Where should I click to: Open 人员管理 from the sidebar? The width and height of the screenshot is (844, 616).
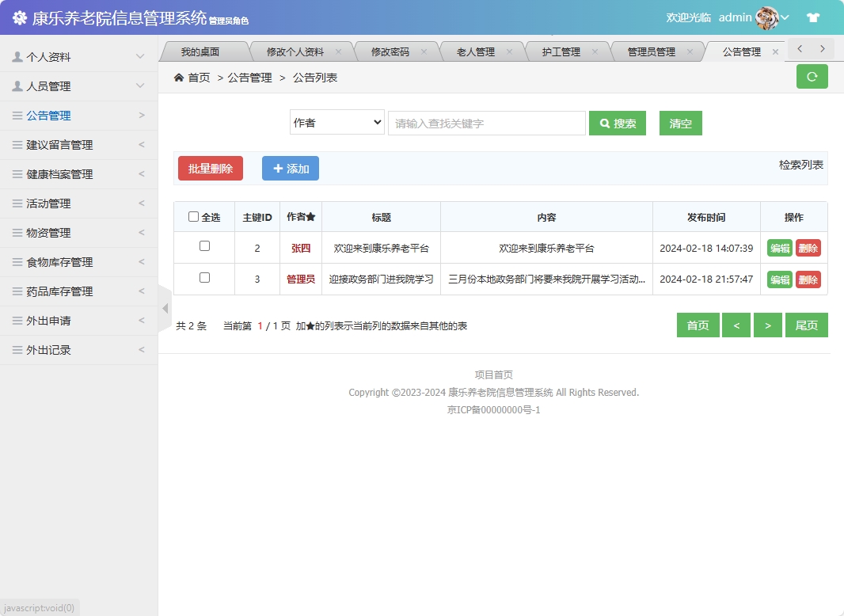(48, 85)
